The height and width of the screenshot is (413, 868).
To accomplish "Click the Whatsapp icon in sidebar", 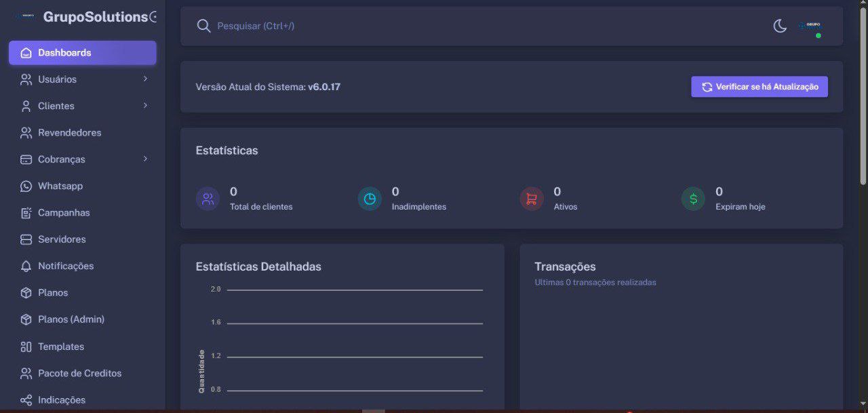I will 26,186.
